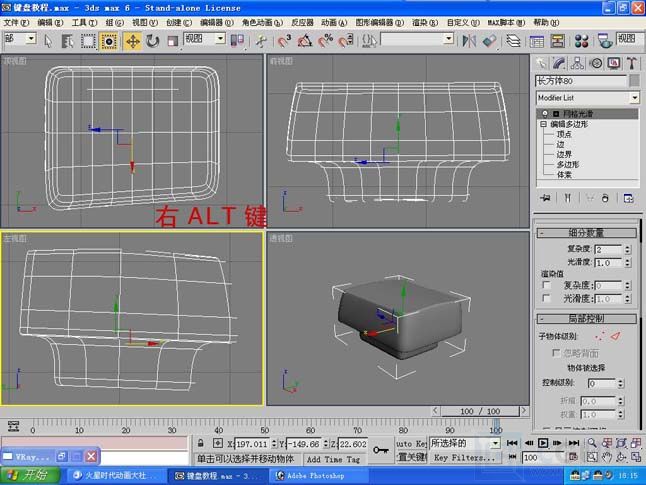Toggle the selection lock padlock icon
This screenshot has height=485, width=646.
tap(201, 443)
